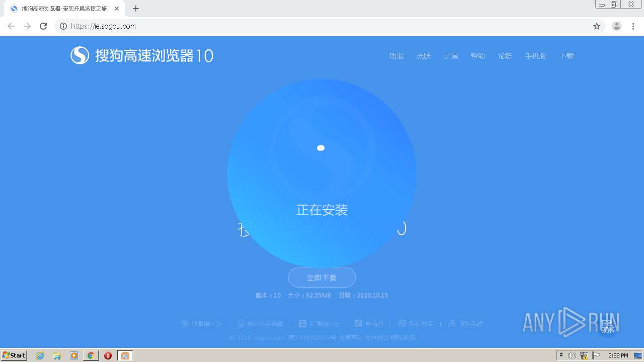Click the 拼音输入法 Sogou icon in footer
644x362 pixels.
click(x=185, y=324)
